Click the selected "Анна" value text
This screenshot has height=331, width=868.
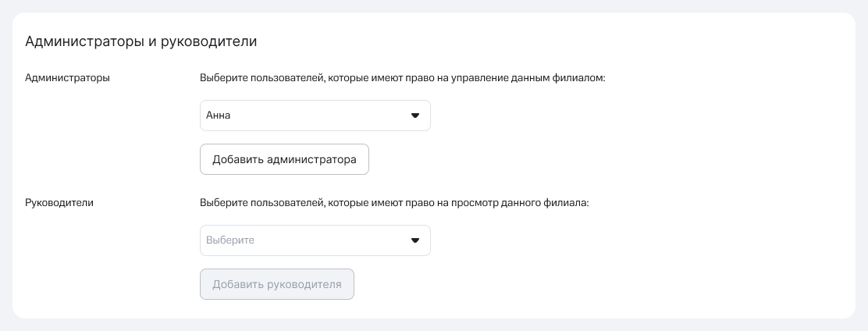(x=219, y=116)
